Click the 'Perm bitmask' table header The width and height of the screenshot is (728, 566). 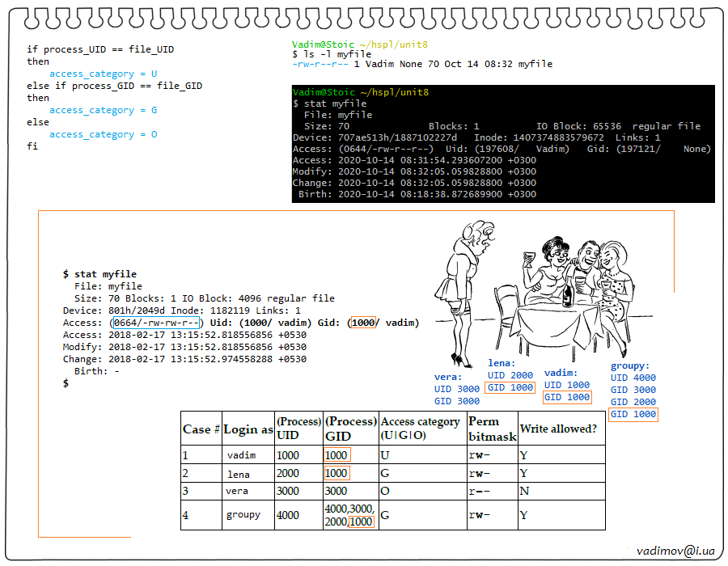pos(492,429)
